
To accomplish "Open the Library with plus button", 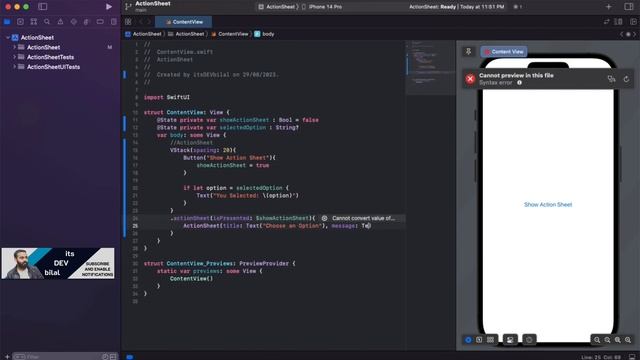I will point(609,7).
